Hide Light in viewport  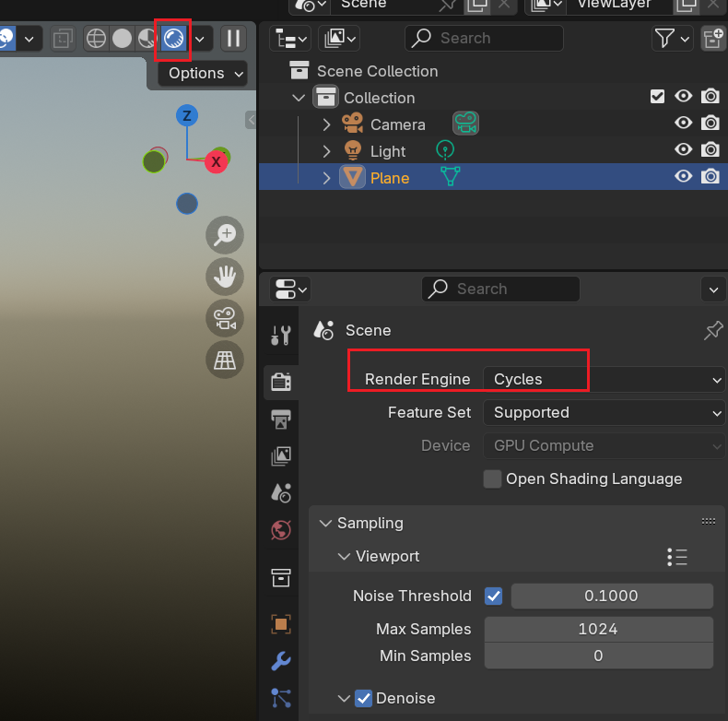tap(684, 150)
